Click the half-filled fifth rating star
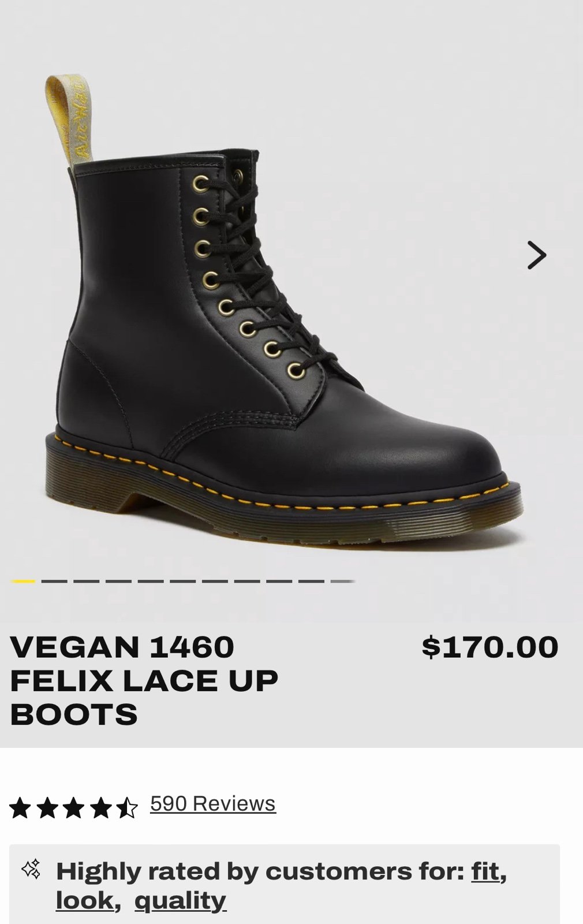Image resolution: width=583 pixels, height=924 pixels. [127, 807]
